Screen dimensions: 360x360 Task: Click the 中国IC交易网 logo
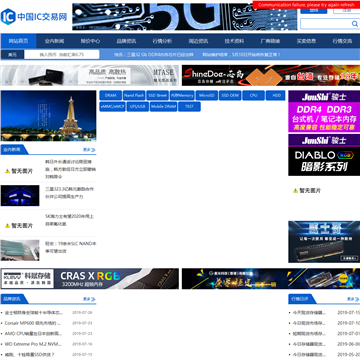coord(34,17)
